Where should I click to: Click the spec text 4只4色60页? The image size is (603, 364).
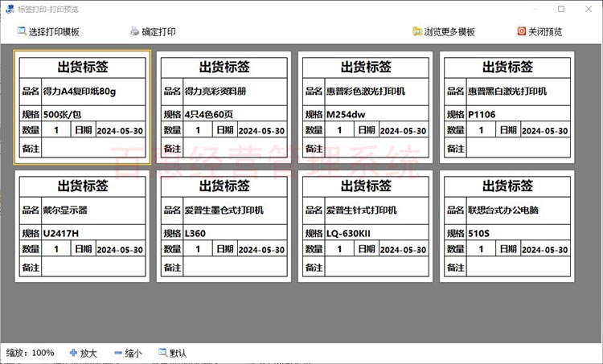208,114
